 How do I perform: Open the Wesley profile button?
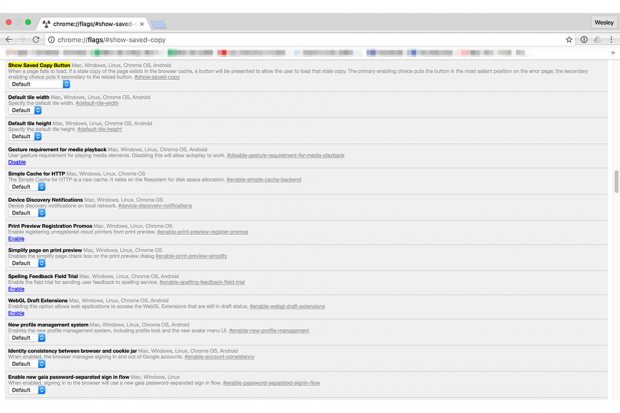click(x=603, y=22)
